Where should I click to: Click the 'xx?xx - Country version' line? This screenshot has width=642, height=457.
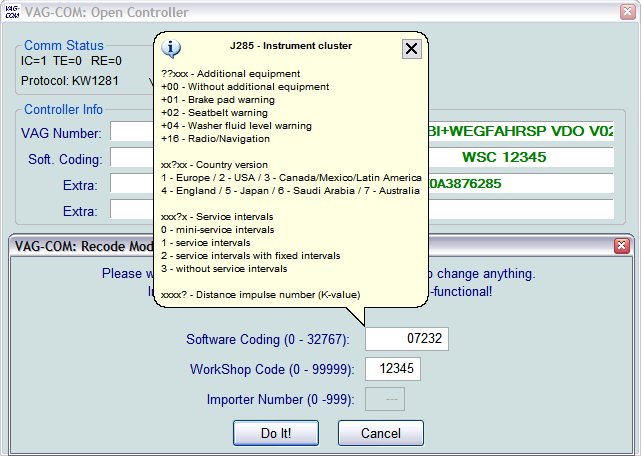[x=214, y=165]
